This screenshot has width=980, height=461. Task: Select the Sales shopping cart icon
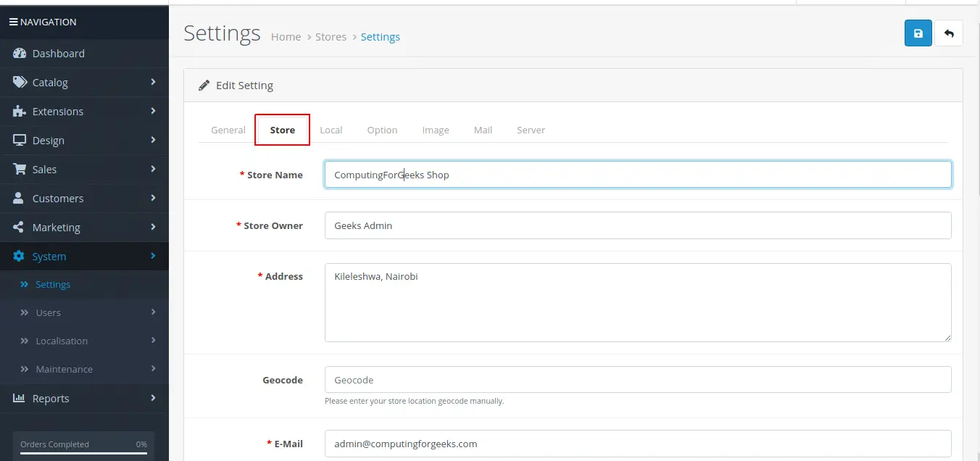coord(19,169)
